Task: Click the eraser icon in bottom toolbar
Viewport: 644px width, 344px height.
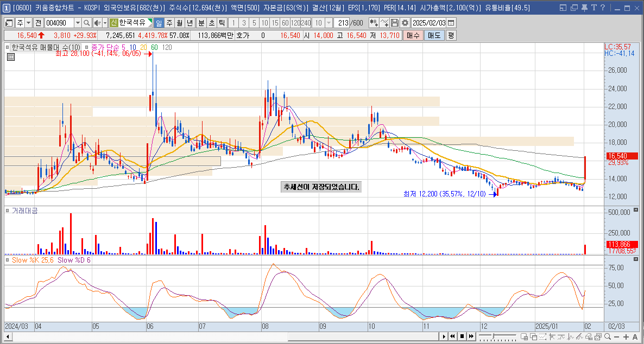Action: coord(589,336)
